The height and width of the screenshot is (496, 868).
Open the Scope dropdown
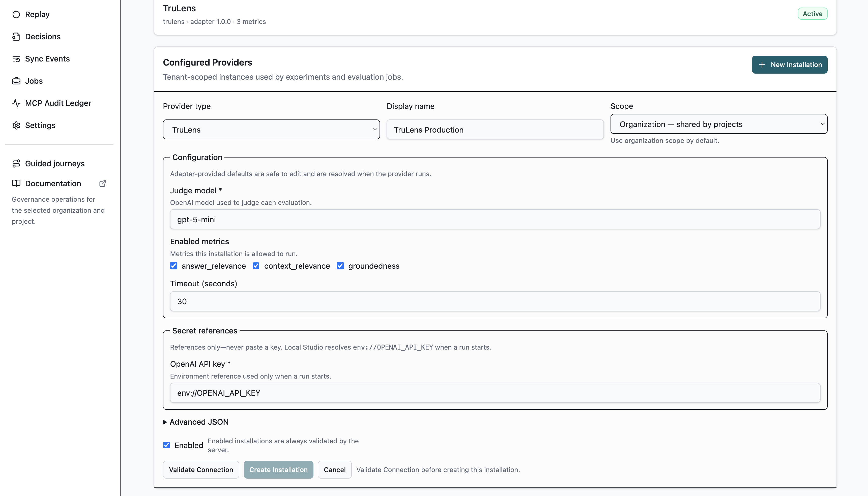pos(719,124)
